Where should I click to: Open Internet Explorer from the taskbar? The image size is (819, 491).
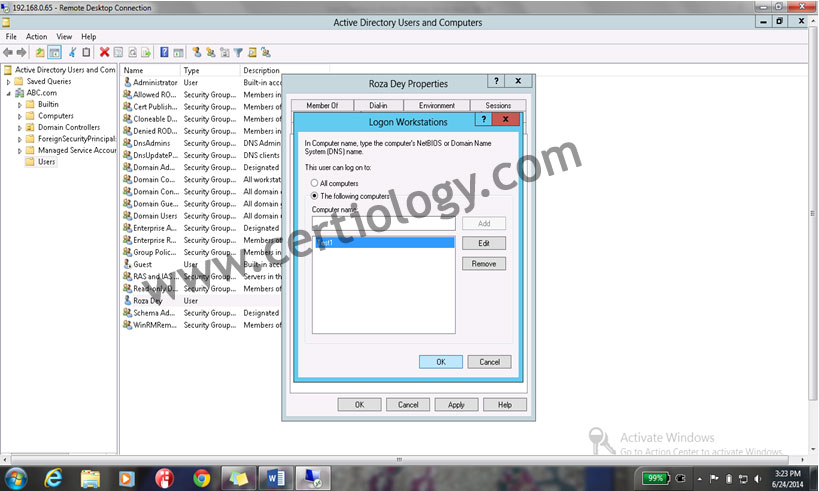pos(53,478)
